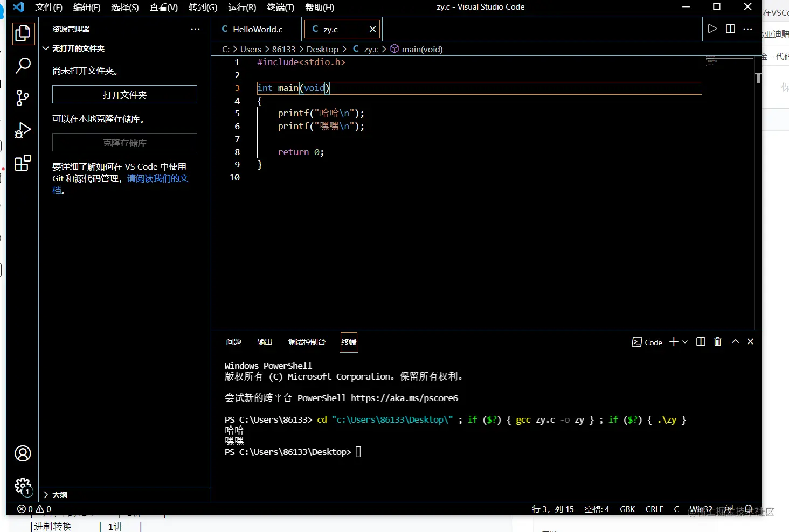This screenshot has height=532, width=789.
Task: Open the Accounts icon
Action: click(23, 453)
